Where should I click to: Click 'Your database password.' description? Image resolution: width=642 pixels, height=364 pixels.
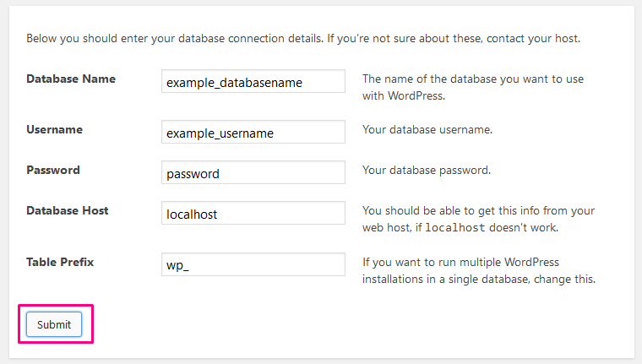point(427,170)
